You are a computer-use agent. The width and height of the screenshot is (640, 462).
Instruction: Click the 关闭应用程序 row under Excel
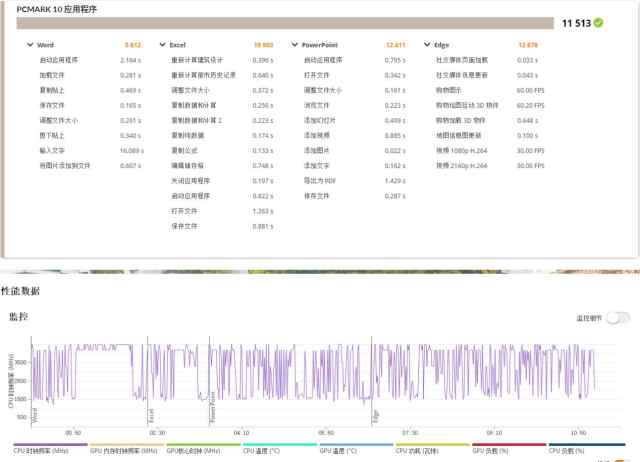222,181
